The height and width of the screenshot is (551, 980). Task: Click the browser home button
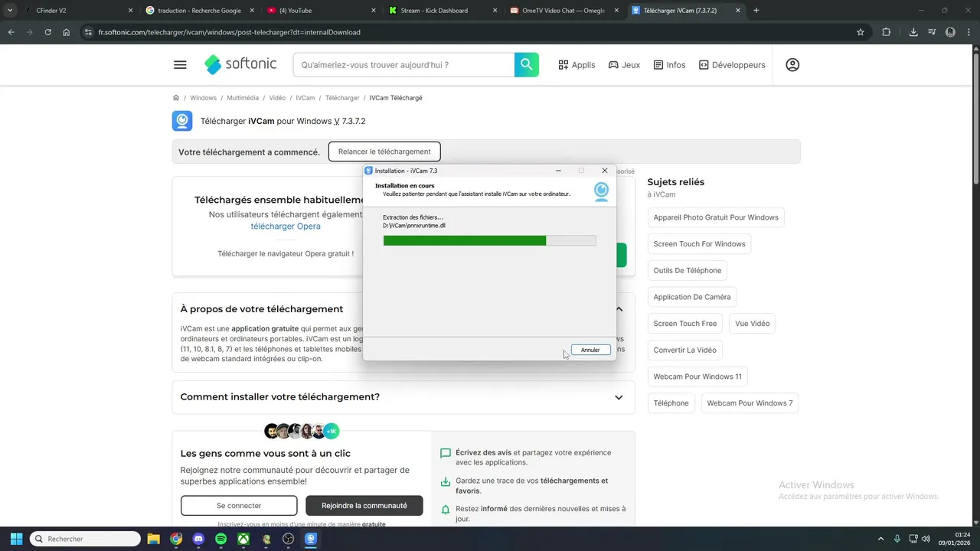click(x=67, y=32)
